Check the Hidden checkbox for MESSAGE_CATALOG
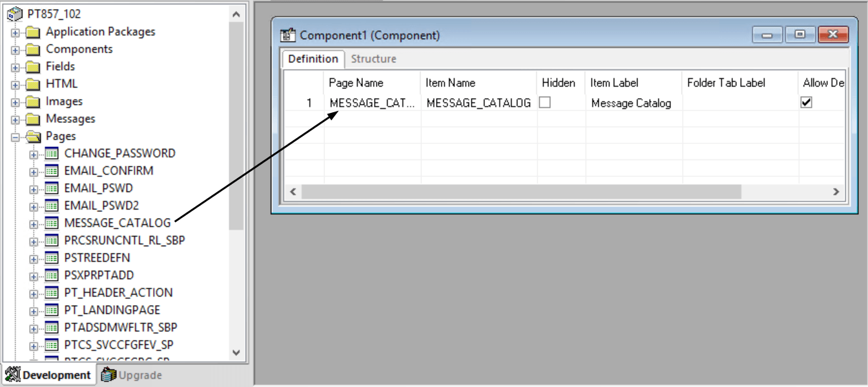This screenshot has height=387, width=868. tap(544, 103)
